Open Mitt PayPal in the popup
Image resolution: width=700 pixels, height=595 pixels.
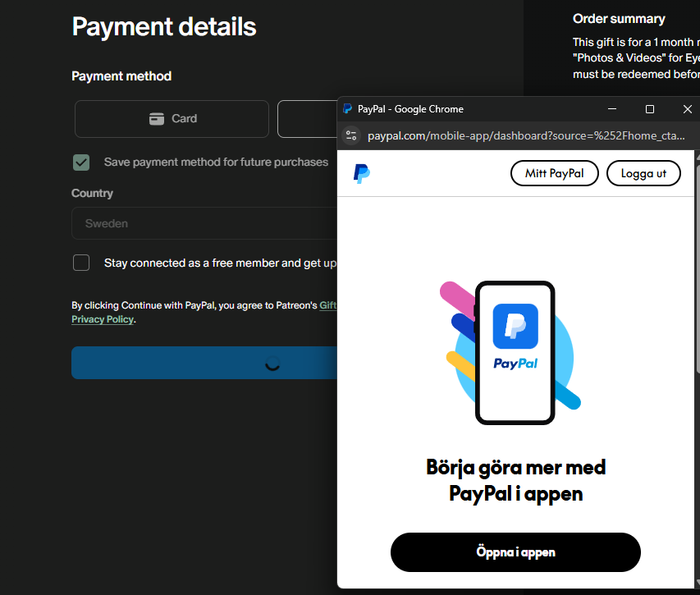point(555,173)
